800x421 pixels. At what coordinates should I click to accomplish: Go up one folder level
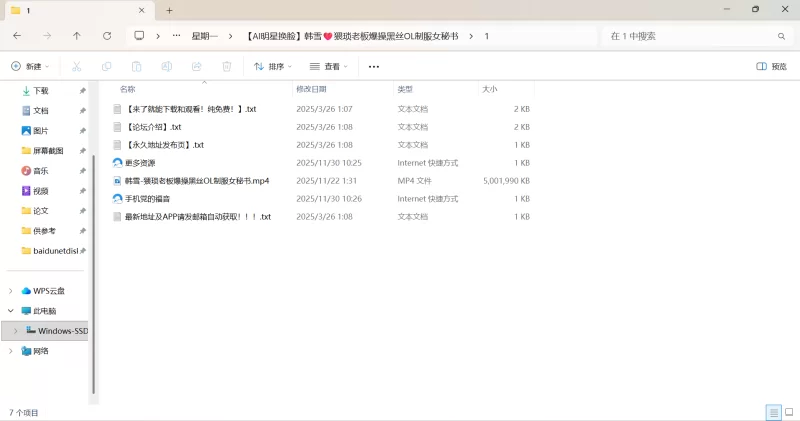pos(77,36)
